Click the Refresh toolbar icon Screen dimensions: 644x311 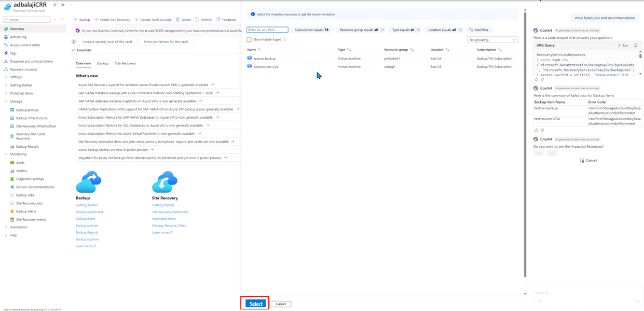[198, 20]
